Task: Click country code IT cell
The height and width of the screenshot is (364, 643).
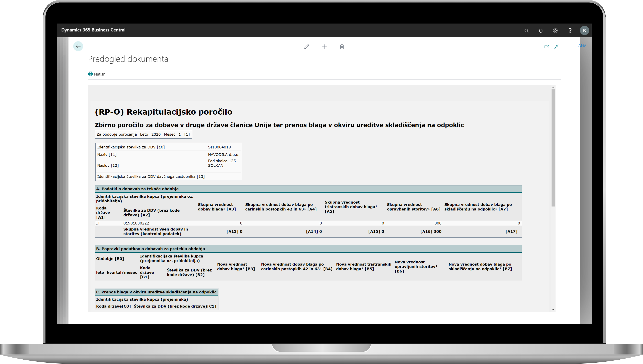Action: click(x=98, y=223)
